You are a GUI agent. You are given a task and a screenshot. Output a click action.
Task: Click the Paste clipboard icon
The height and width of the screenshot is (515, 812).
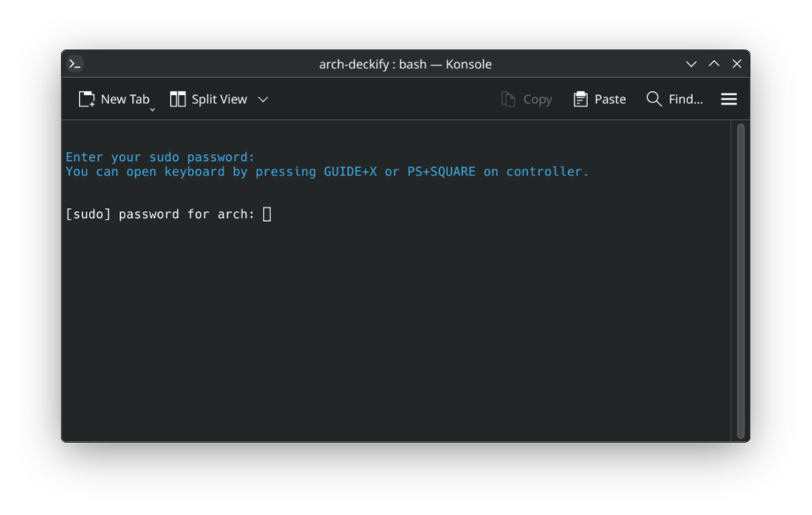(580, 99)
